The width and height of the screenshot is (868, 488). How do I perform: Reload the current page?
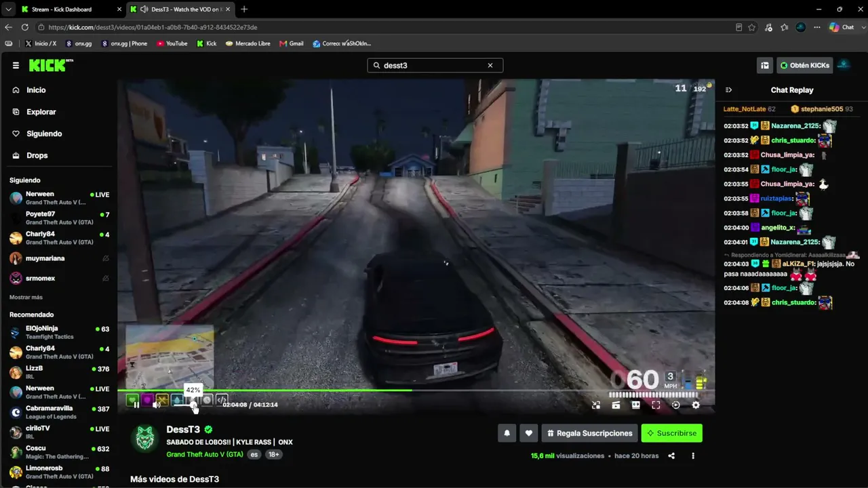[25, 27]
